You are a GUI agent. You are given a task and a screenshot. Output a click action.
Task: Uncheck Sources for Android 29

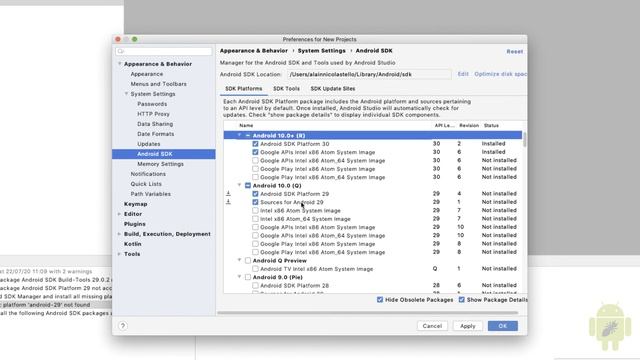pyautogui.click(x=255, y=202)
